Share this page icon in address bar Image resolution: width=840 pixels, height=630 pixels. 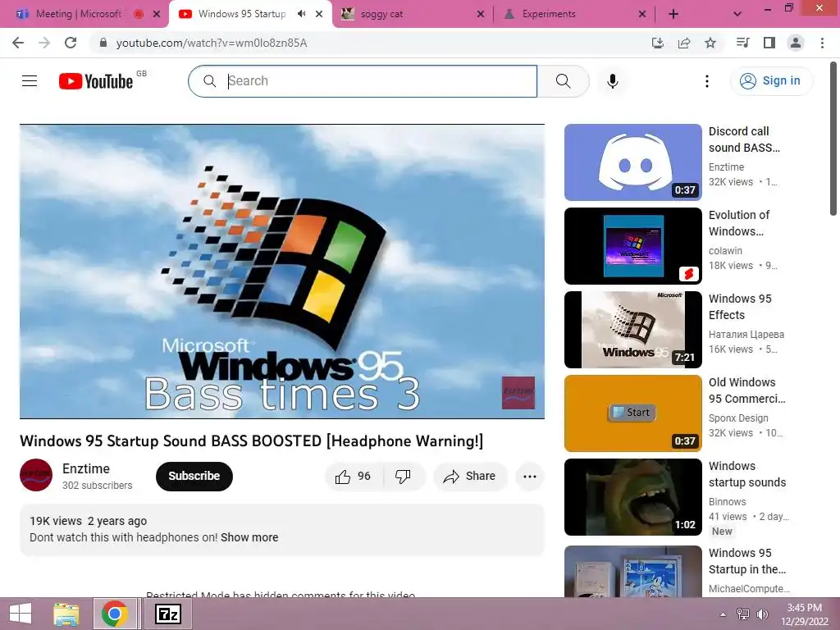(684, 43)
